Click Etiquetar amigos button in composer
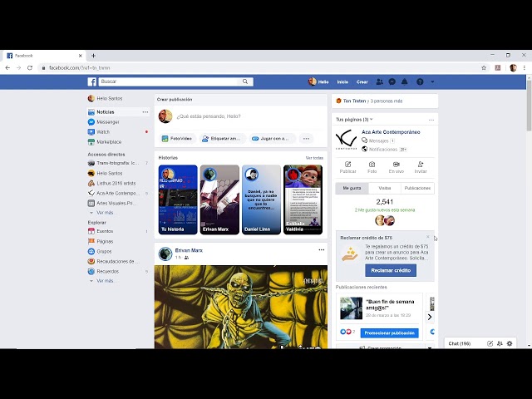 click(x=222, y=139)
